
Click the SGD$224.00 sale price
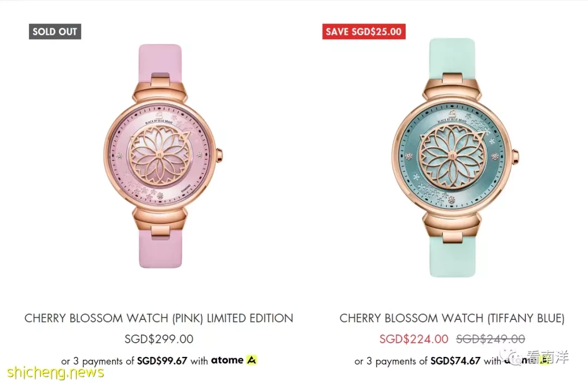(x=414, y=339)
